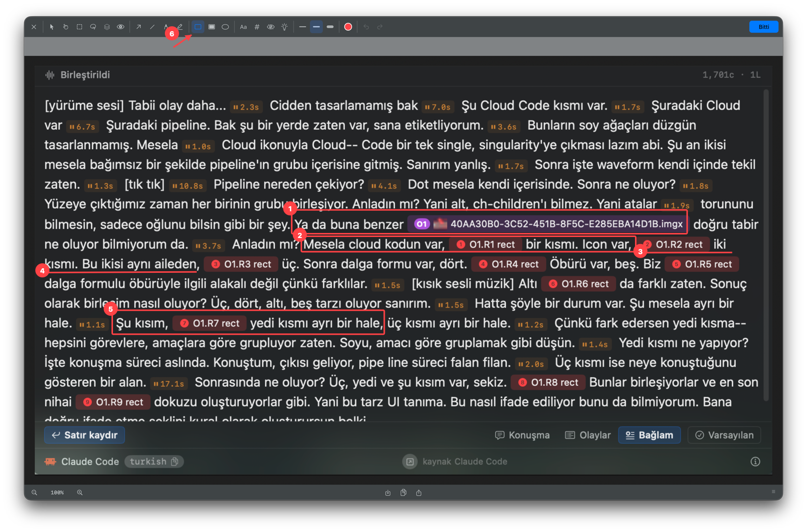Open the red color picker swatch

click(x=348, y=27)
